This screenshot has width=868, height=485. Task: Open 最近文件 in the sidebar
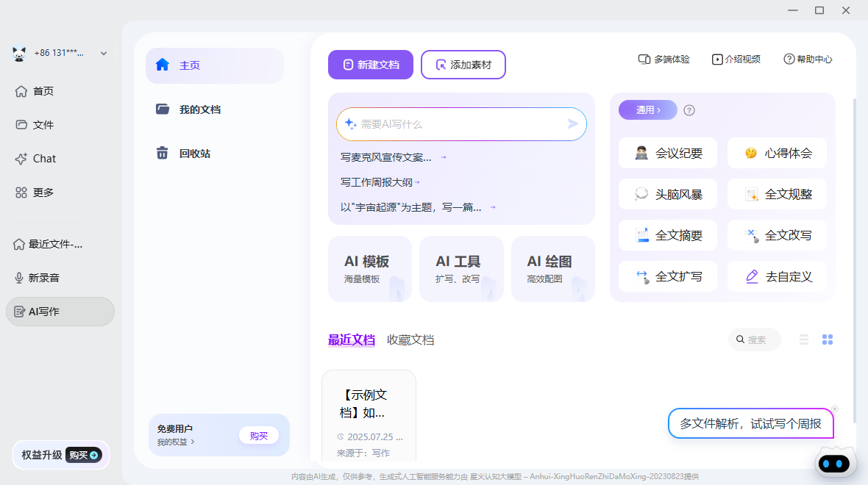(x=49, y=244)
